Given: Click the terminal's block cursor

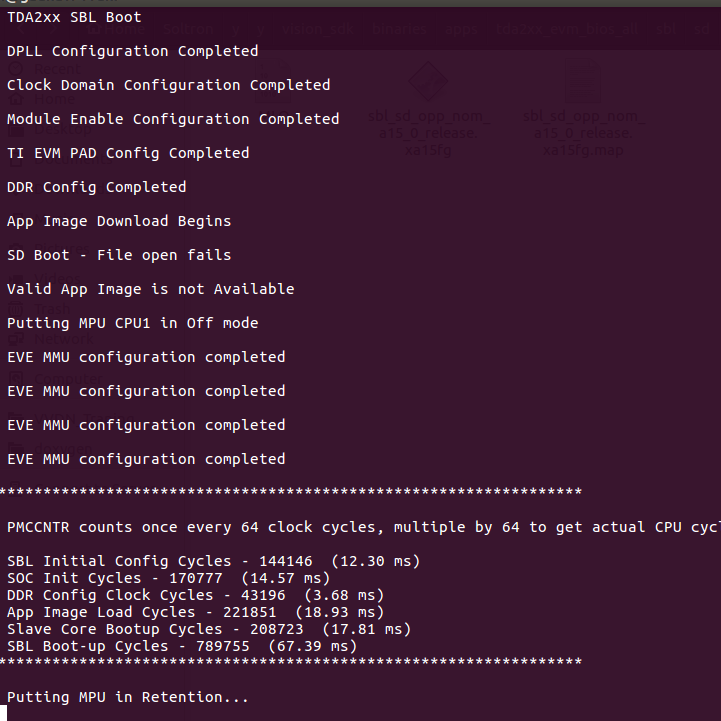Looking at the screenshot, I should click(4, 713).
